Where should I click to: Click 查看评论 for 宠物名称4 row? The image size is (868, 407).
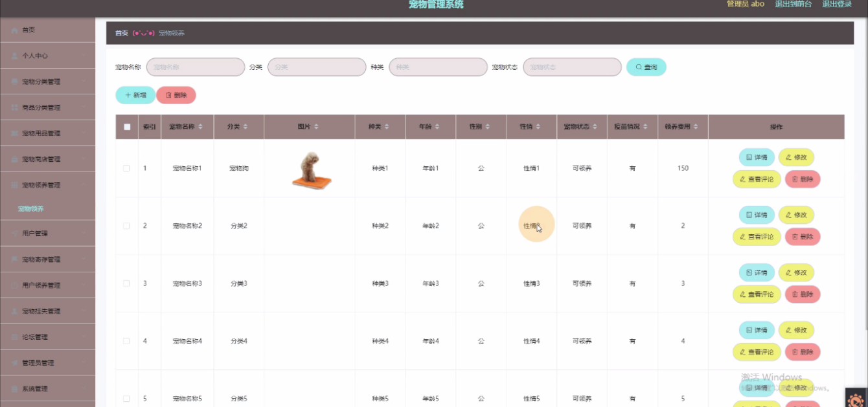(x=757, y=352)
